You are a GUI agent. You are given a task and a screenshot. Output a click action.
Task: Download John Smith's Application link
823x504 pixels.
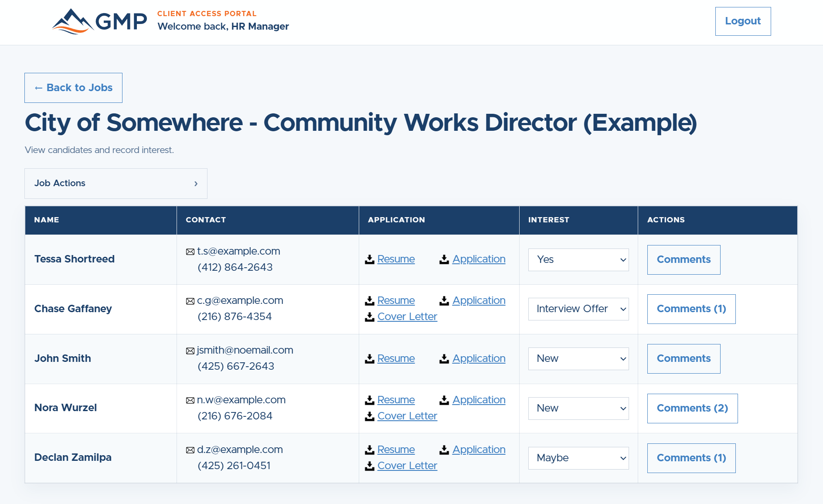[479, 359]
